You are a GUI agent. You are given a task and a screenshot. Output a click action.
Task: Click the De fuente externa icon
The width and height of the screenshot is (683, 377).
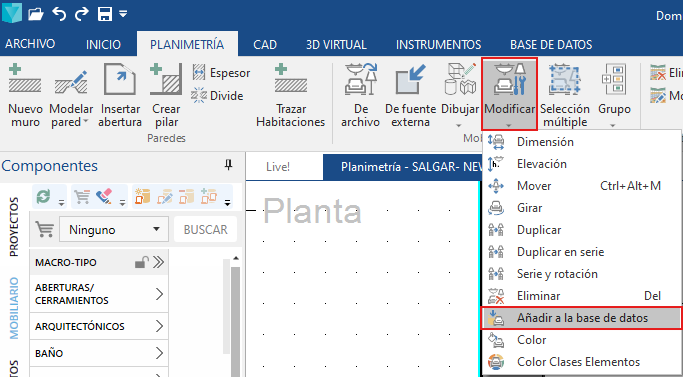(410, 79)
